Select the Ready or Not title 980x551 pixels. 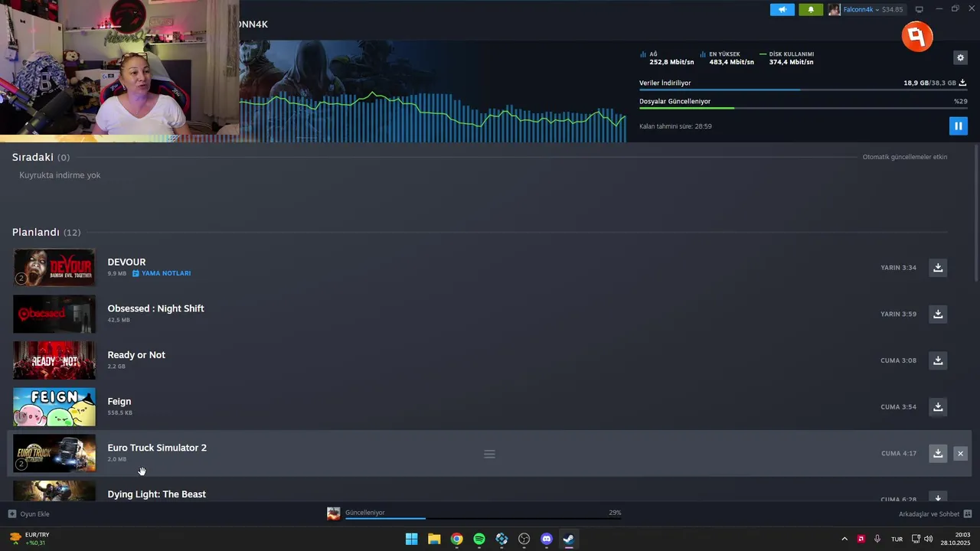pos(136,355)
